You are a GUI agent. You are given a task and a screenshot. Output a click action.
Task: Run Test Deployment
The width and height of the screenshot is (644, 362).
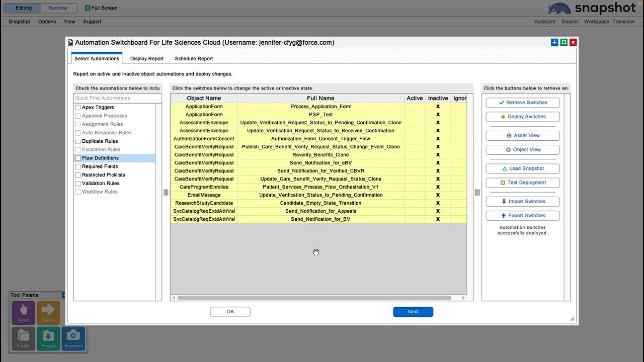(x=523, y=183)
